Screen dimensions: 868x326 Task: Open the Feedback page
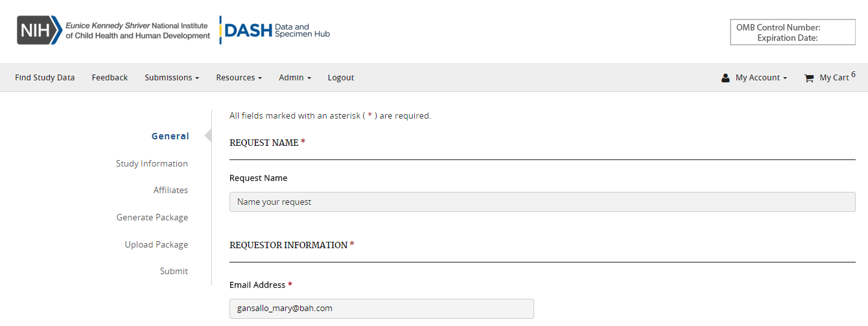tap(110, 78)
